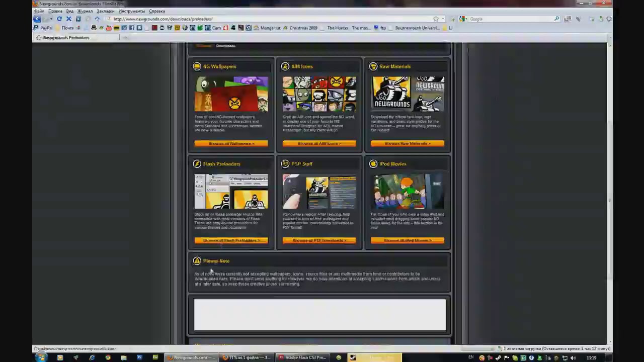Click the PSP Stuff heading icon
The width and height of the screenshot is (644, 362).
[x=285, y=164]
